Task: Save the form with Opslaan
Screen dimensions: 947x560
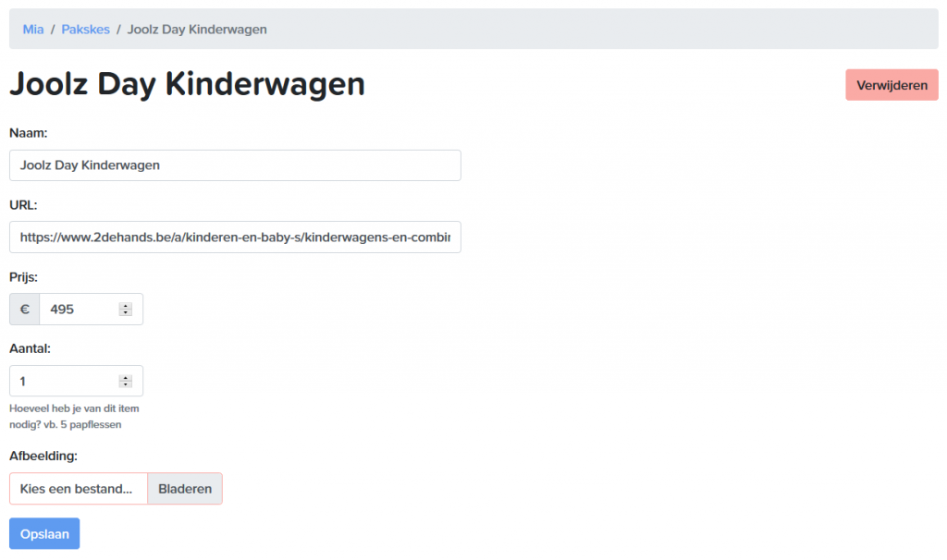Action: point(44,533)
